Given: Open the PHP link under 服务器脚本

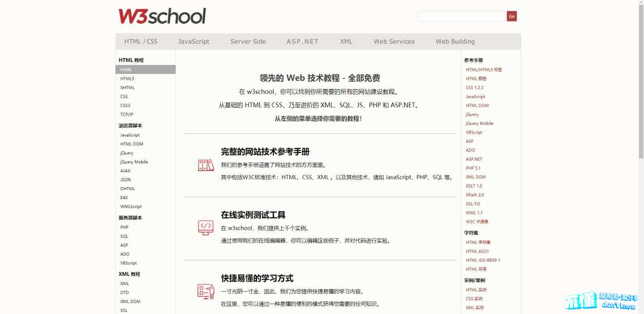Looking at the screenshot, I should (x=124, y=227).
